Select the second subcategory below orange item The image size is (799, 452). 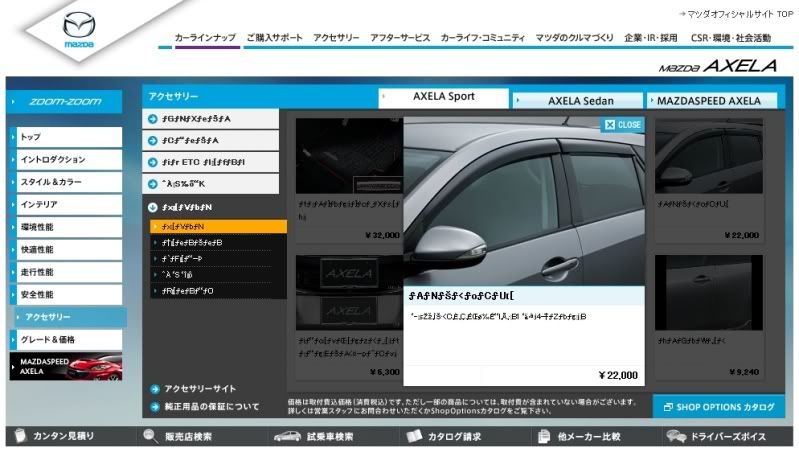[218, 243]
